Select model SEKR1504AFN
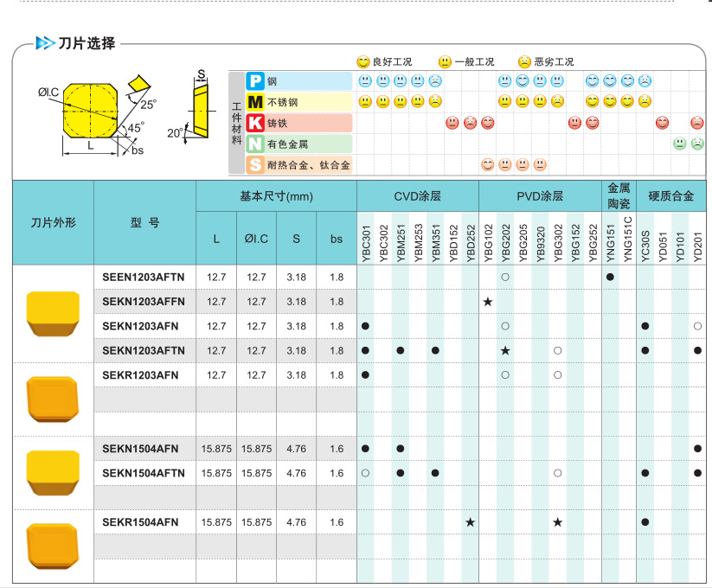This screenshot has width=712, height=588. [140, 522]
